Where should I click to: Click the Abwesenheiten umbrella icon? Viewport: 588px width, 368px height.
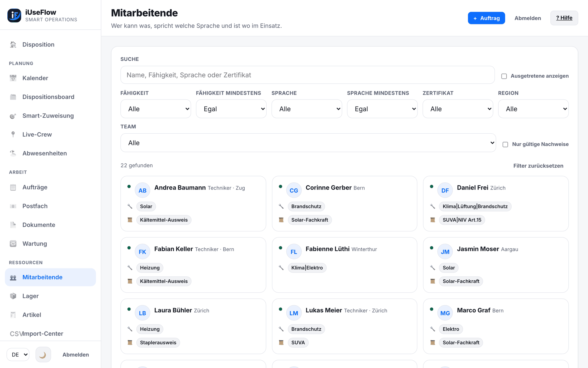(x=13, y=153)
